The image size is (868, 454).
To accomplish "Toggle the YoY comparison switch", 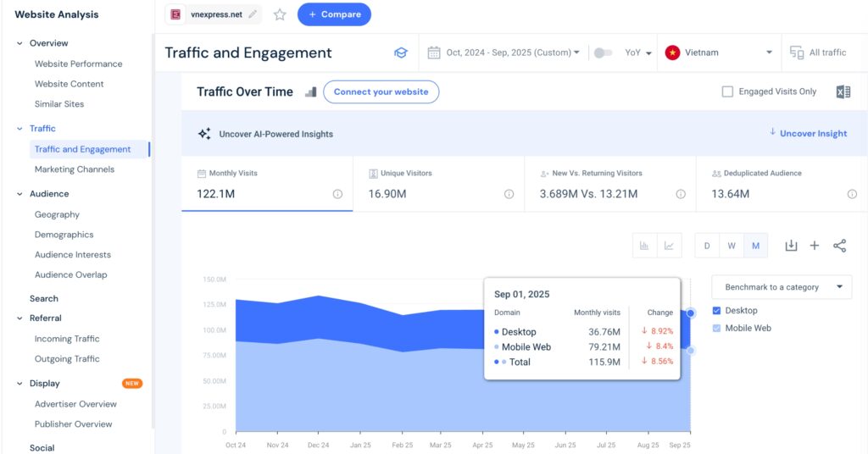I will point(603,53).
